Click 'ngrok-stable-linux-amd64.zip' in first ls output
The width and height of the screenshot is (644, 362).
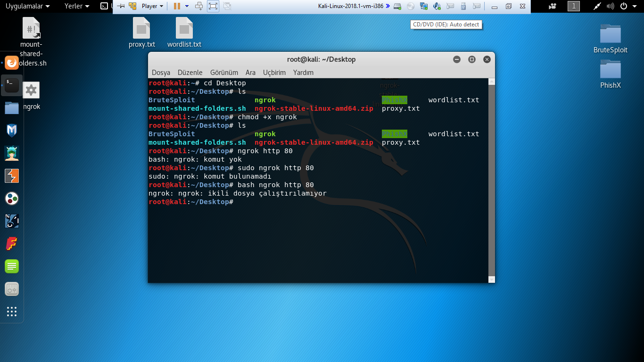pyautogui.click(x=314, y=108)
